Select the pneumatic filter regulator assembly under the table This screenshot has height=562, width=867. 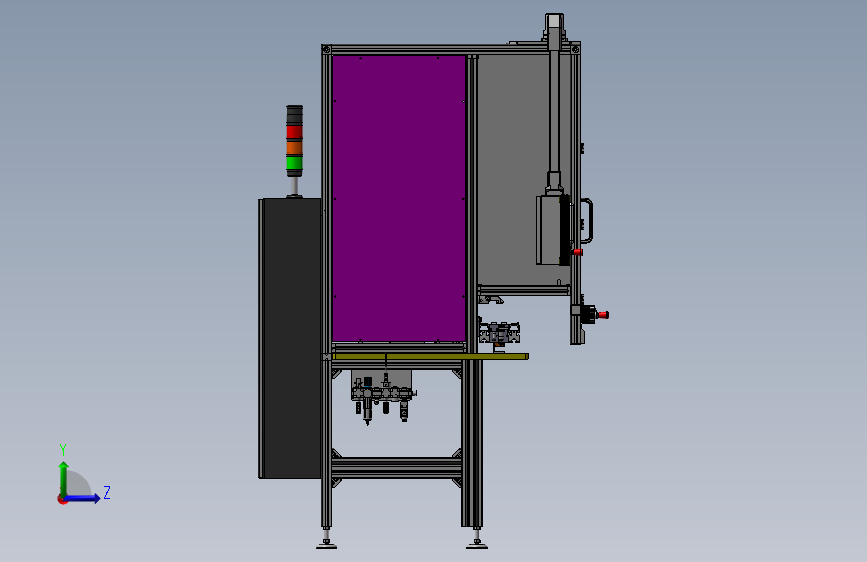pyautogui.click(x=383, y=398)
